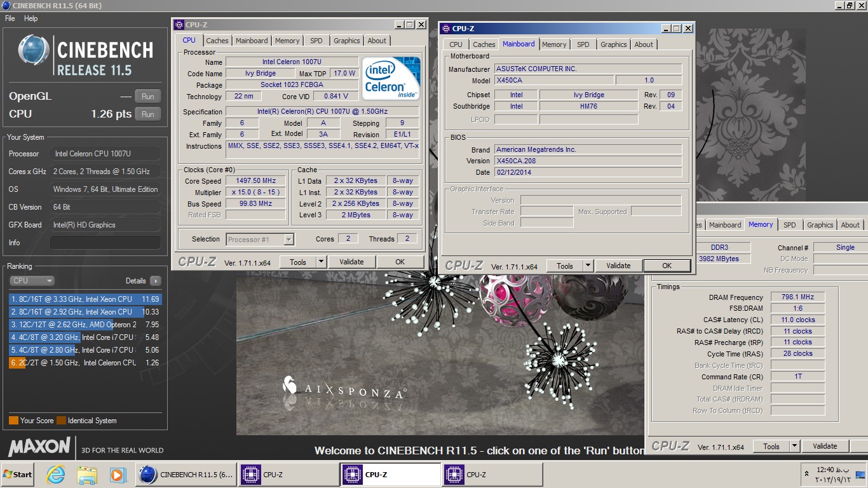Image resolution: width=868 pixels, height=488 pixels.
Task: Expand Tools dropdown arrow in CPU window
Action: pyautogui.click(x=321, y=262)
